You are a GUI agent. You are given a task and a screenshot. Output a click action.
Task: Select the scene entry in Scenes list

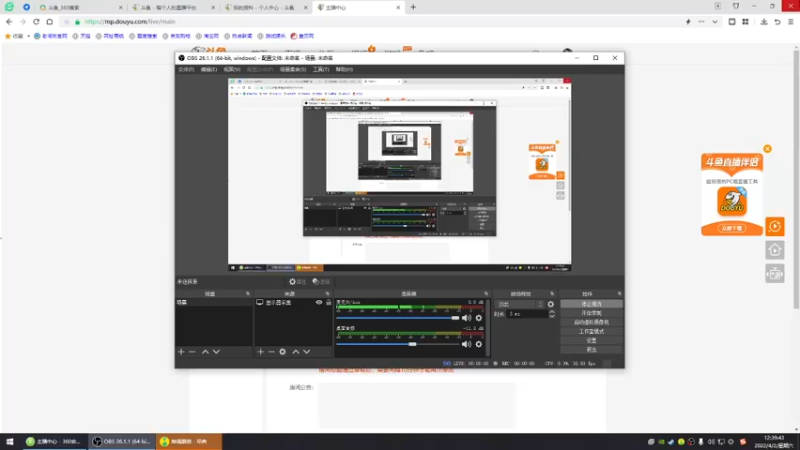pos(214,303)
